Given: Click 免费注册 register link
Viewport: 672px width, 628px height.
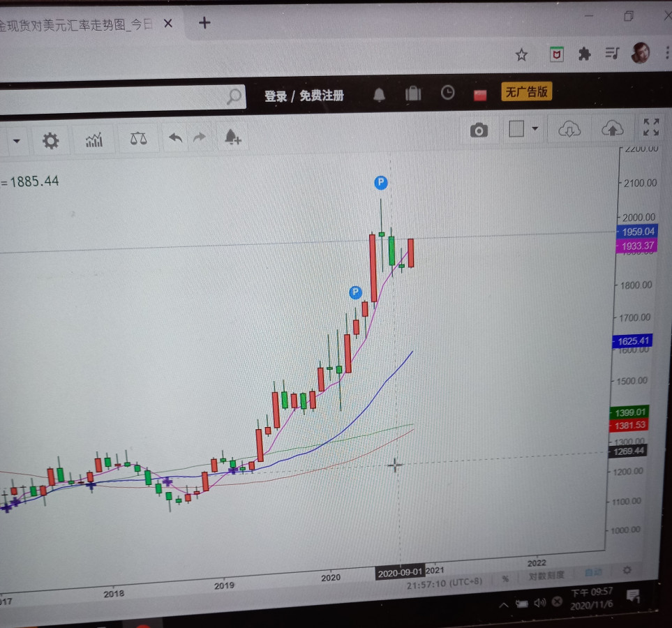Looking at the screenshot, I should (x=322, y=95).
